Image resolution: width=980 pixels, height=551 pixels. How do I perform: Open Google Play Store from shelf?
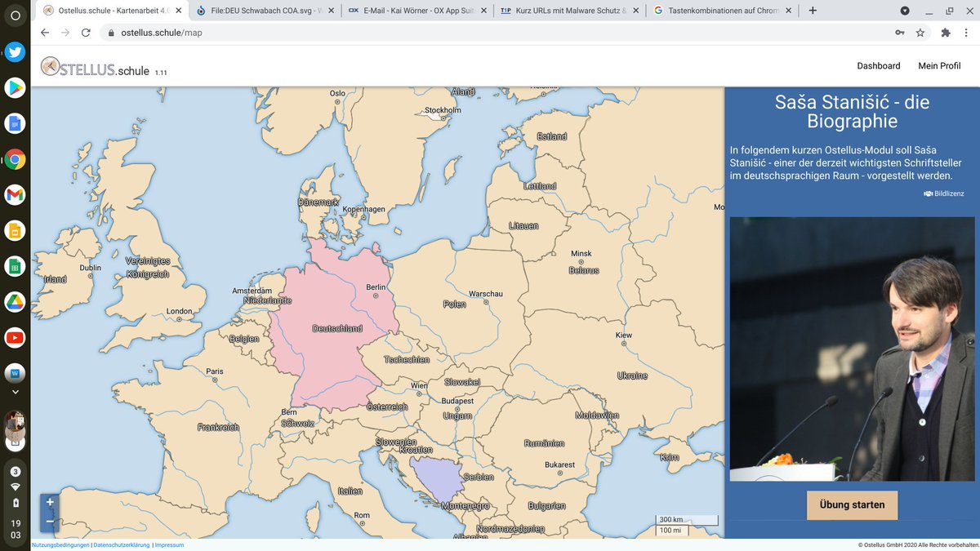(x=15, y=87)
